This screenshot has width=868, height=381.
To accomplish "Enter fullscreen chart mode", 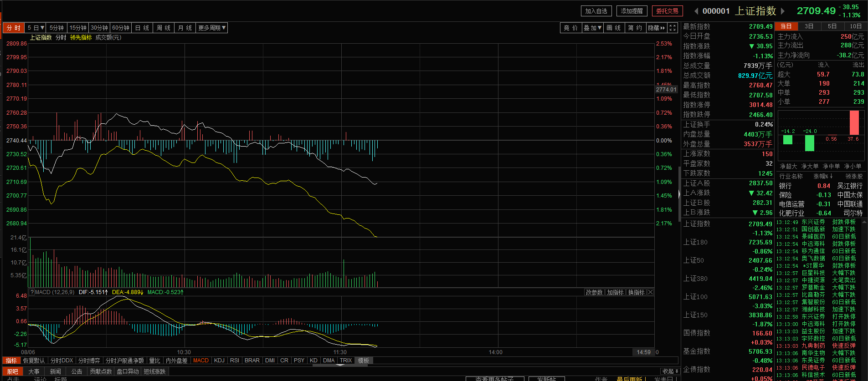I will [x=673, y=28].
